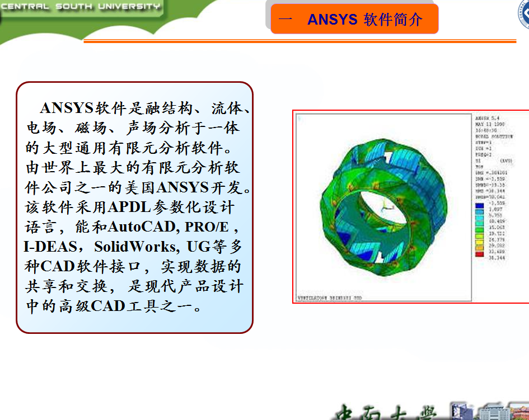Image resolution: width=529 pixels, height=420 pixels.
Task: Click the line "的大型通用有限元分析软件。"
Action: [x=129, y=148]
